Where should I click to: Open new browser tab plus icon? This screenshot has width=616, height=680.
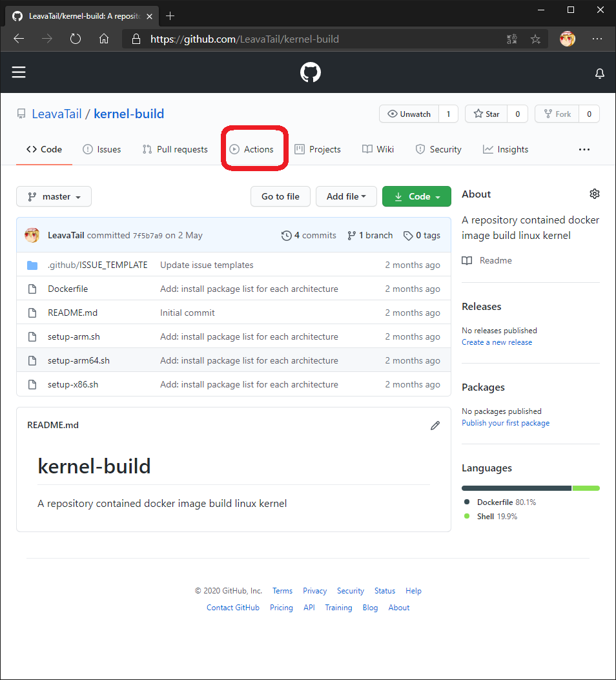pos(170,16)
